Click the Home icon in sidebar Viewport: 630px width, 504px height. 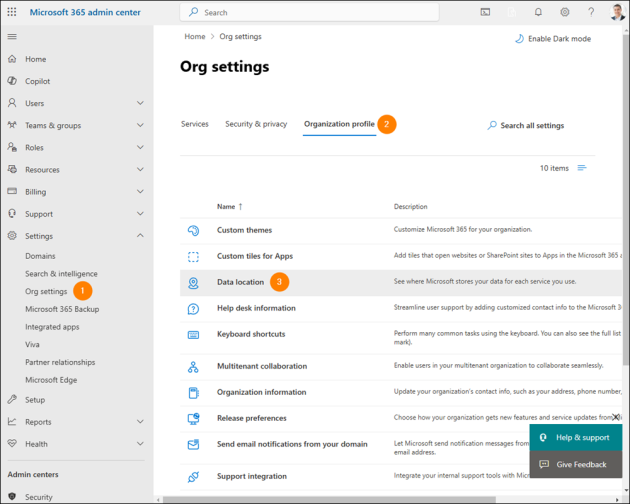[x=12, y=59]
